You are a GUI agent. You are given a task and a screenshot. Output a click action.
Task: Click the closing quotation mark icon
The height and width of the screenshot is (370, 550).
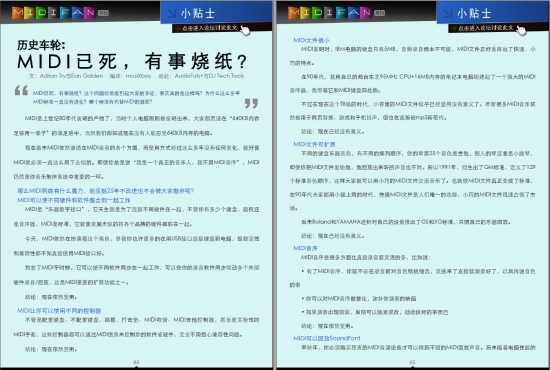click(251, 103)
